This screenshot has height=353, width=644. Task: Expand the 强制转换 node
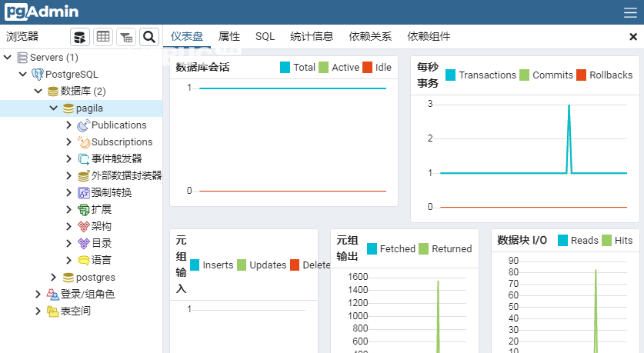69,192
